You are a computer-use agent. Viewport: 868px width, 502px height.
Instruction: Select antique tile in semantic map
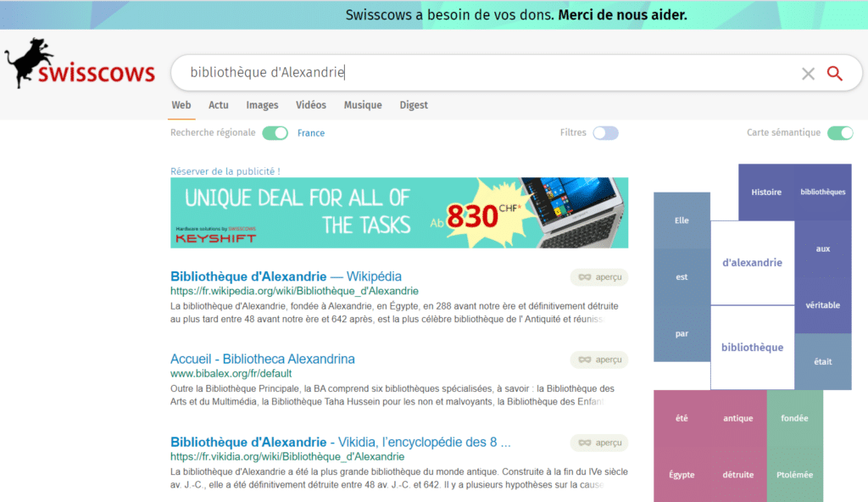click(x=738, y=418)
